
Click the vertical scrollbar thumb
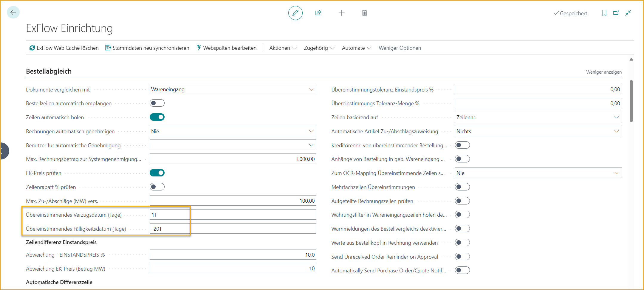point(631,101)
